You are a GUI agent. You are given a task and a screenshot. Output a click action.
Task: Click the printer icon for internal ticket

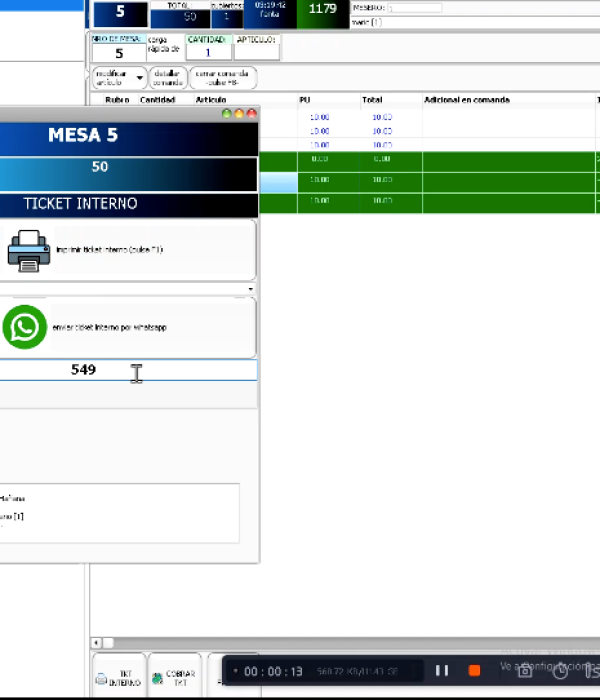(28, 250)
